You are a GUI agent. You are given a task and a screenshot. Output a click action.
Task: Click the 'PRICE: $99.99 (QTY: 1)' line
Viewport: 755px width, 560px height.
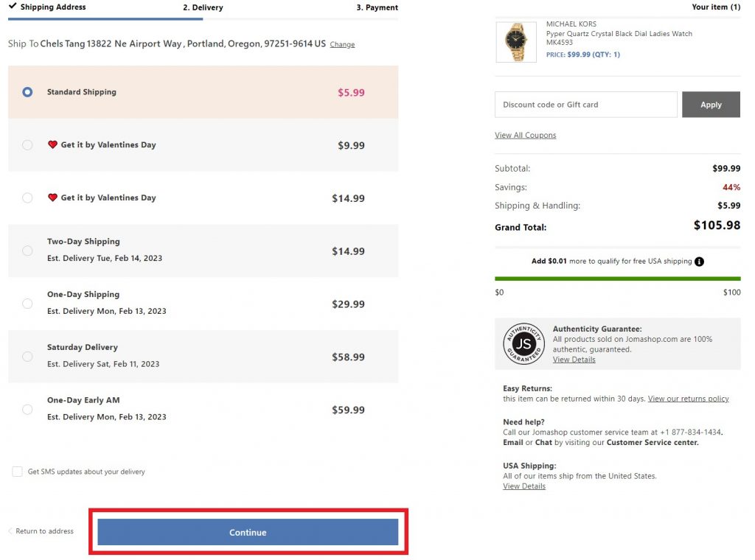click(x=583, y=55)
